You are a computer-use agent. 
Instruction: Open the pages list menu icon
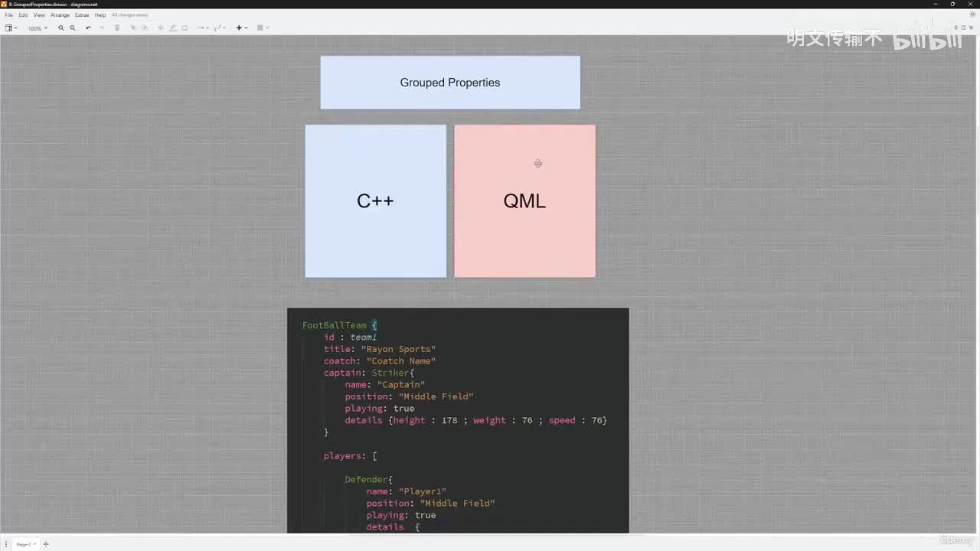click(x=6, y=544)
